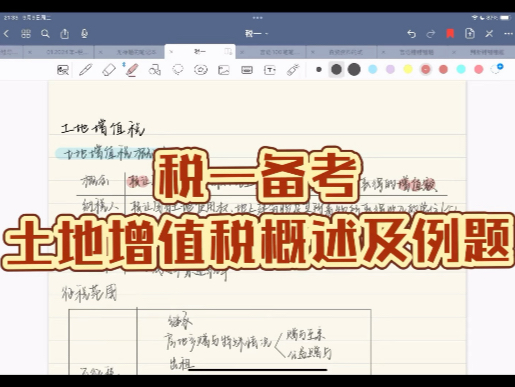Select the eraser tool
The image size is (515, 387).
click(109, 70)
